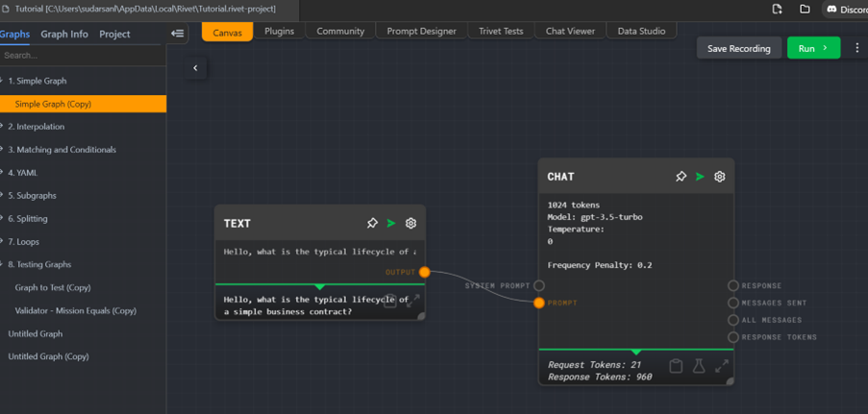Collapse the left sidebar panel
The height and width of the screenshot is (414, 868).
pyautogui.click(x=178, y=34)
